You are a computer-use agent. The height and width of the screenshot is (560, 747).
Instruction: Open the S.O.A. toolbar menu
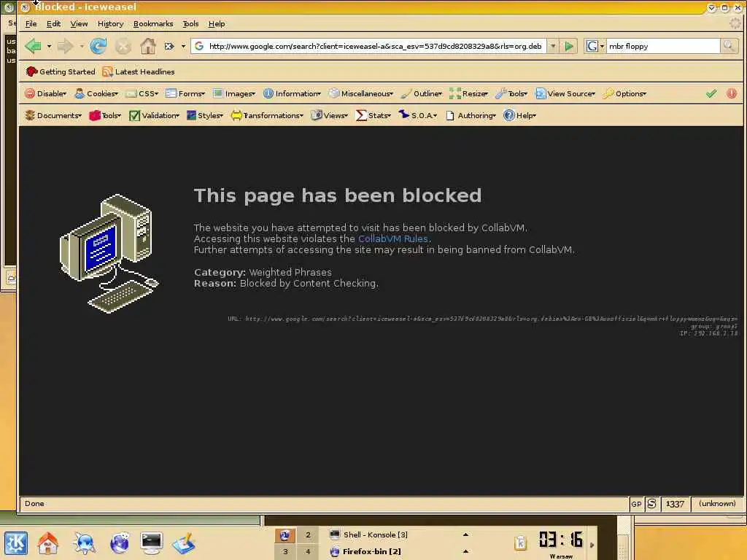(x=418, y=116)
